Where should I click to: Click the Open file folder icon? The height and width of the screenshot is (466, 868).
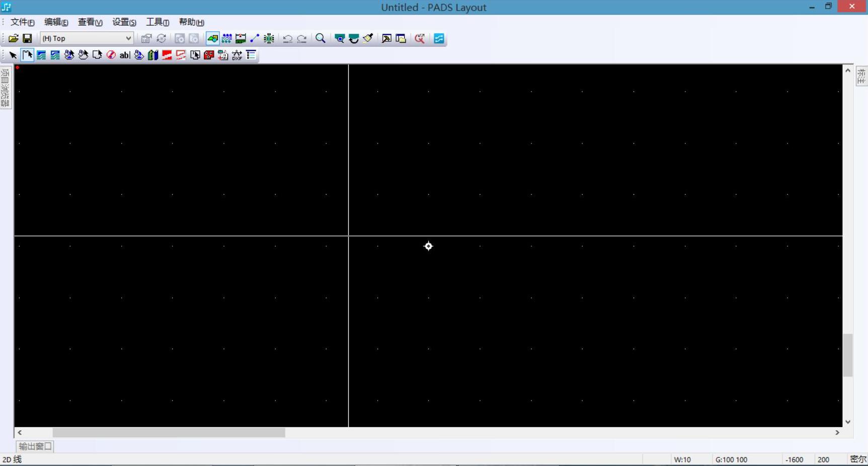point(13,38)
